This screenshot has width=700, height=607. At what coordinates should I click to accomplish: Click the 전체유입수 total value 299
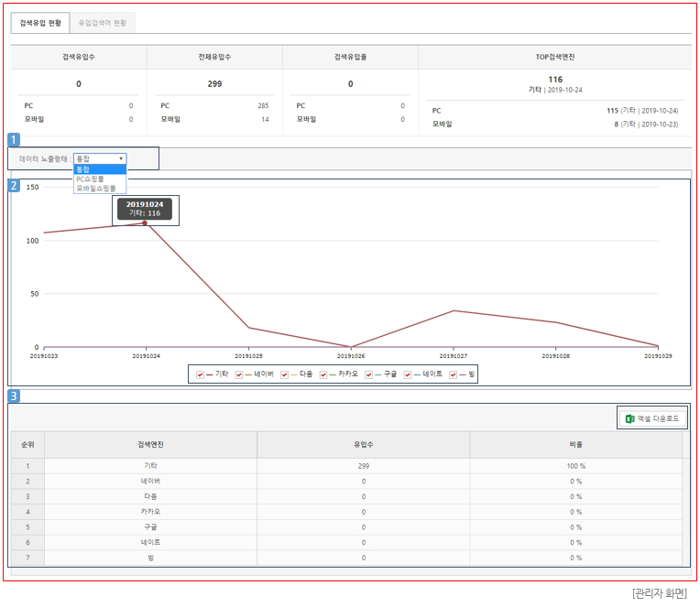[x=214, y=84]
